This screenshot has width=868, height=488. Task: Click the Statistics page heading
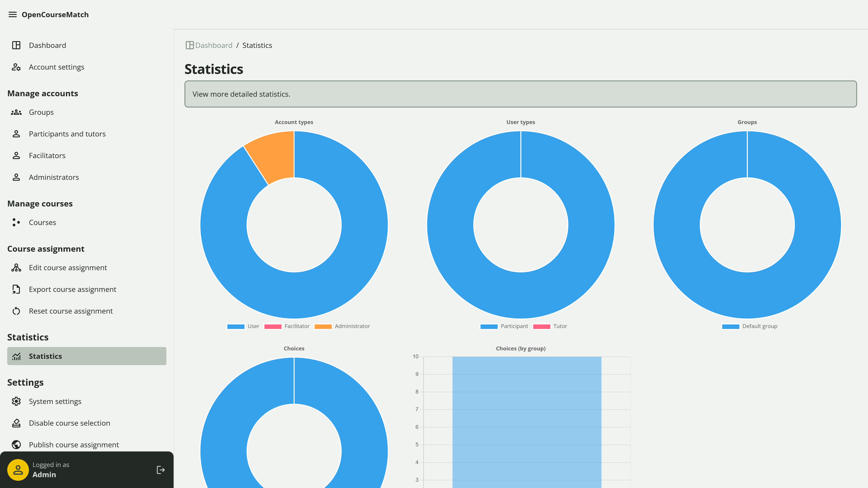tap(214, 69)
